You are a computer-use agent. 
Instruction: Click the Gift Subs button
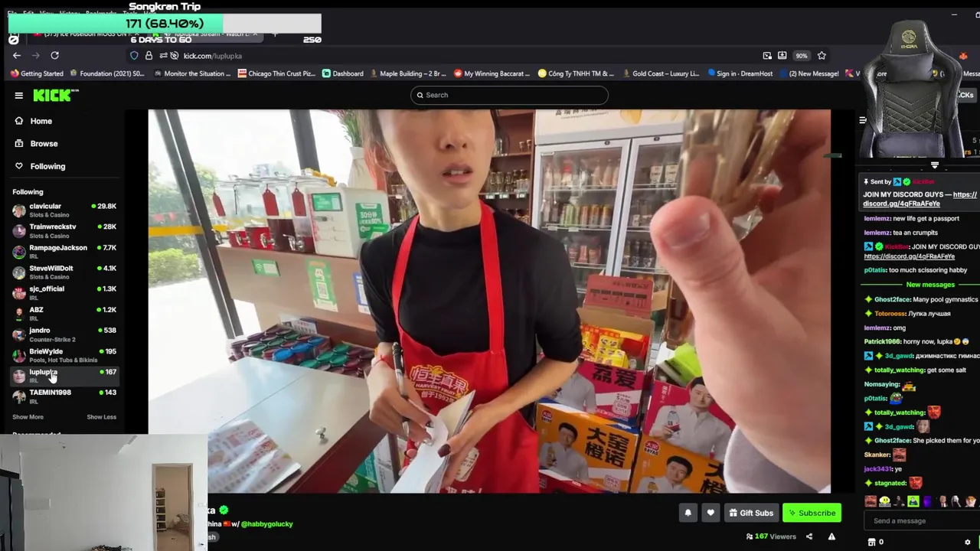(750, 513)
